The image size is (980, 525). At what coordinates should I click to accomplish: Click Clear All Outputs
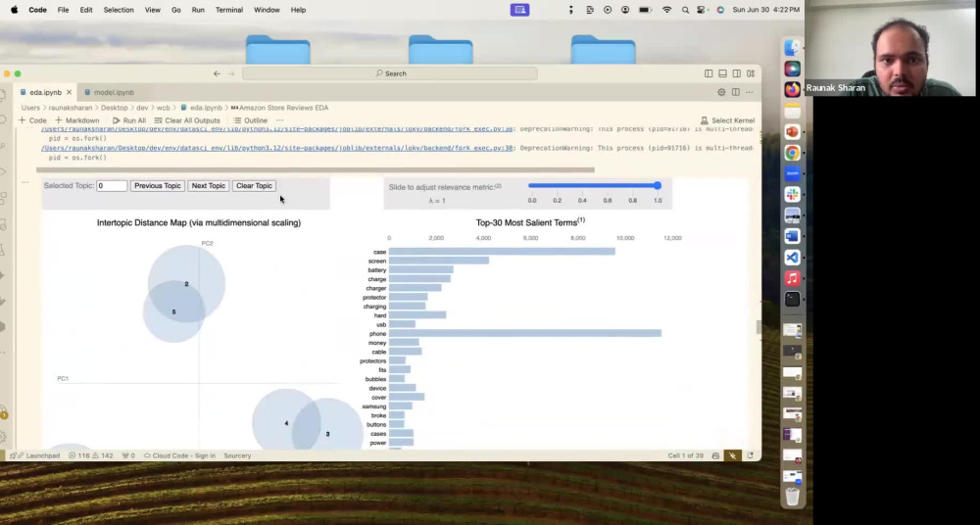(187, 120)
